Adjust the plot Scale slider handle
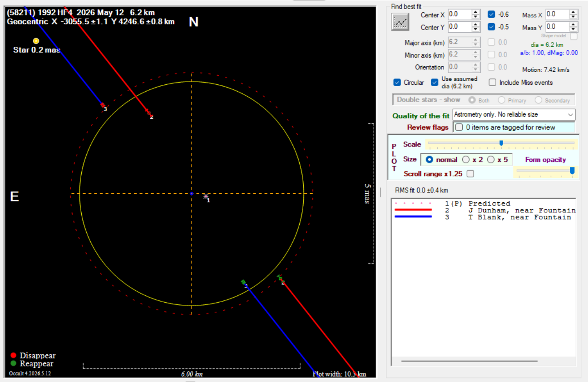Screen dimensions: 588x382 point(501,143)
